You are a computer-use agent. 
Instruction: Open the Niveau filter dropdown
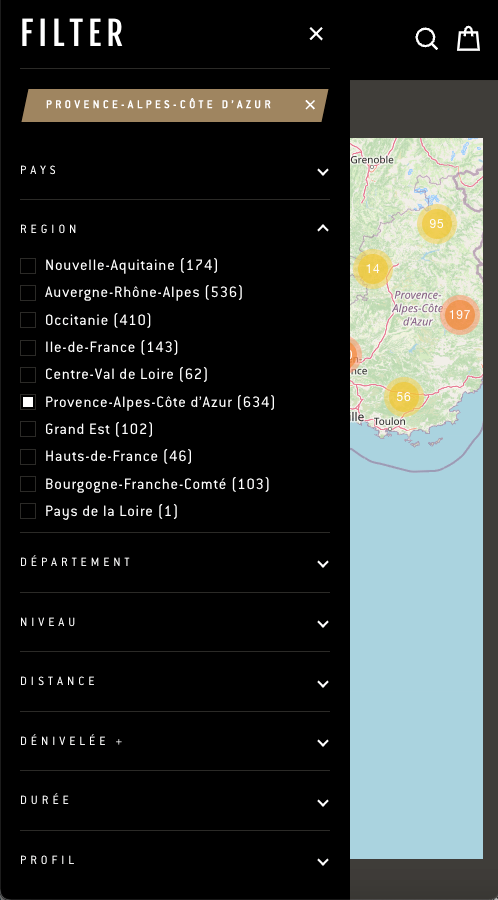pos(175,623)
